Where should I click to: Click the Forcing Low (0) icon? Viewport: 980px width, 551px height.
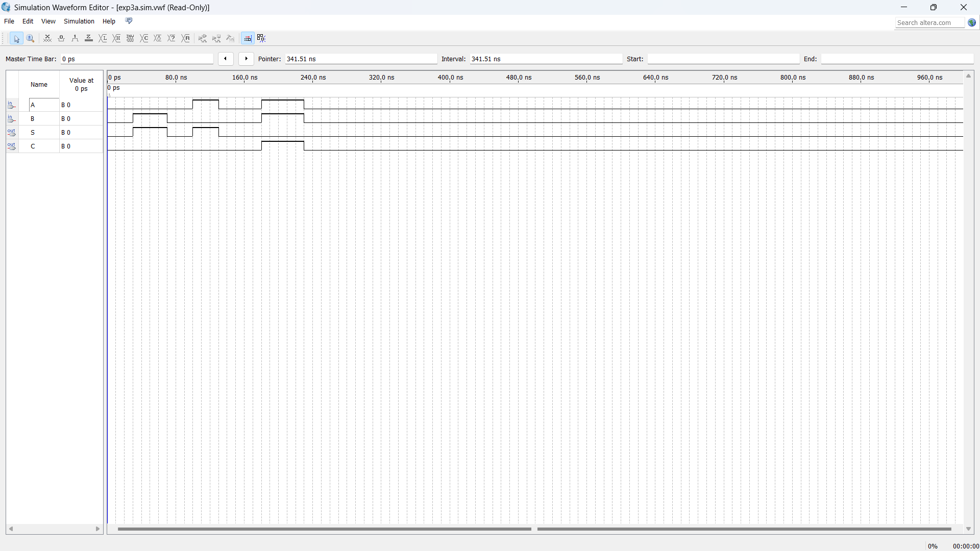(x=61, y=38)
